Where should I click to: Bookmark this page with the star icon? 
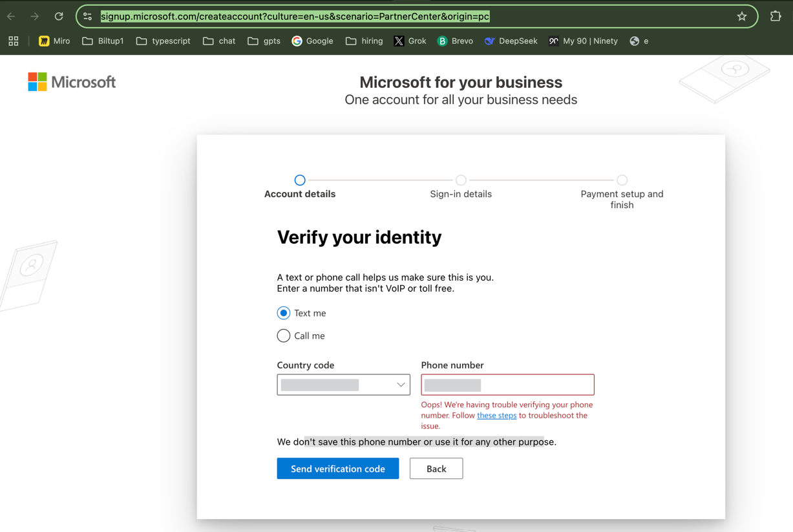click(x=741, y=16)
